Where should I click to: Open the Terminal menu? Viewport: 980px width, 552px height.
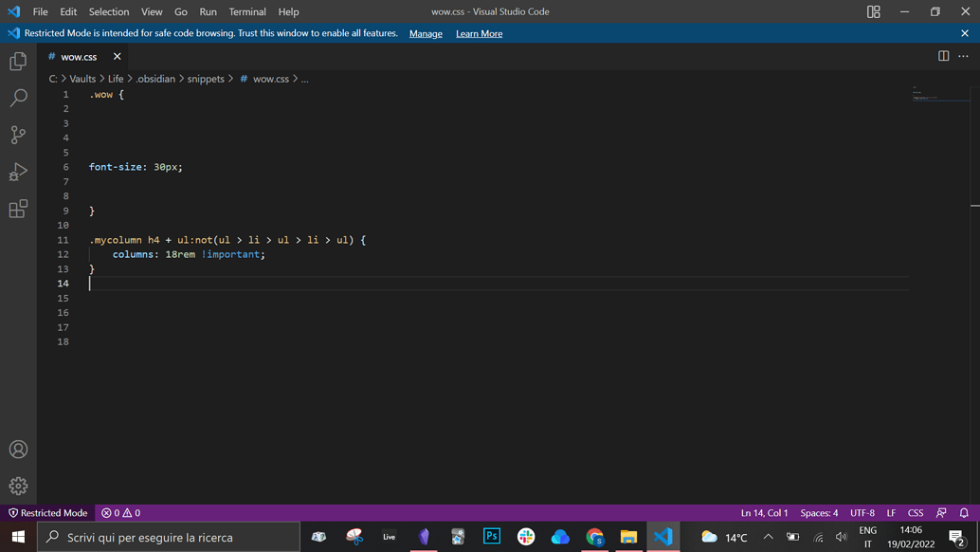click(246, 11)
